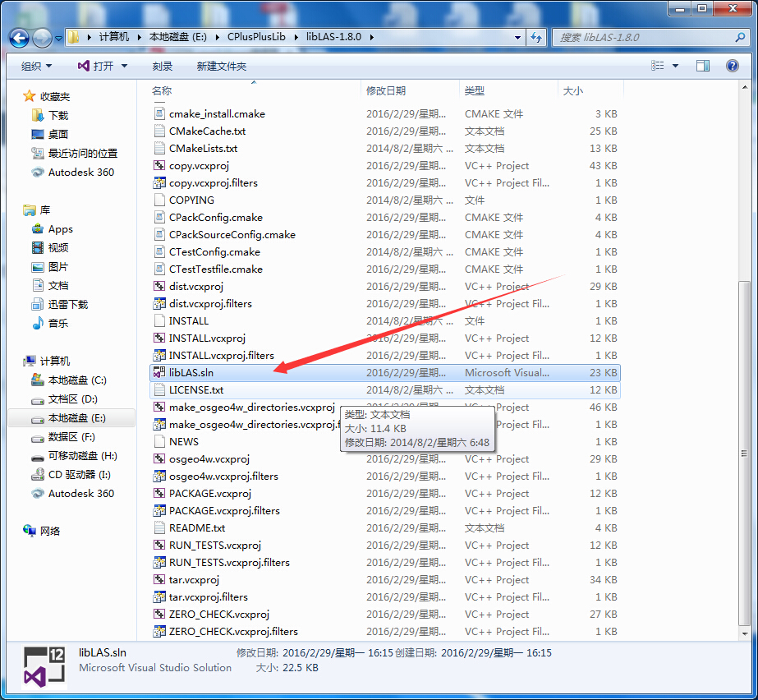Go forward using the Forward arrow button
This screenshot has height=700, width=758.
43,38
